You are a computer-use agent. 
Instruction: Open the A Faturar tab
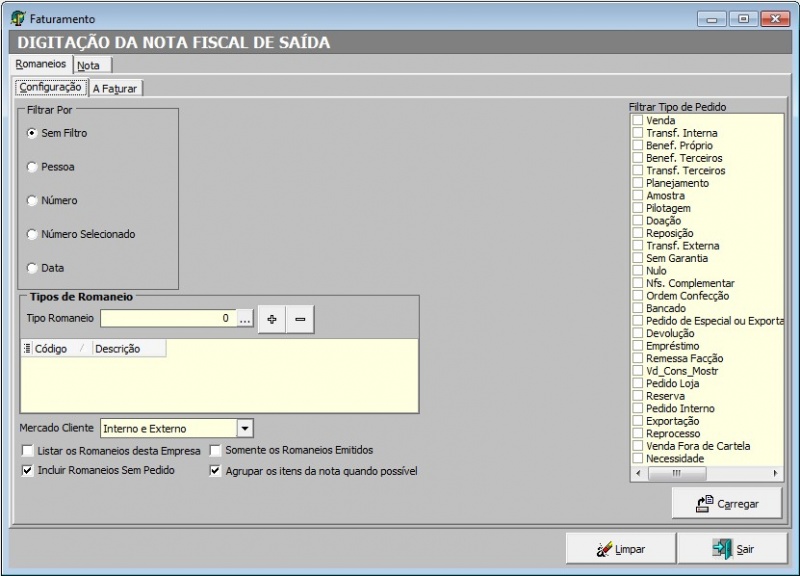tap(116, 88)
